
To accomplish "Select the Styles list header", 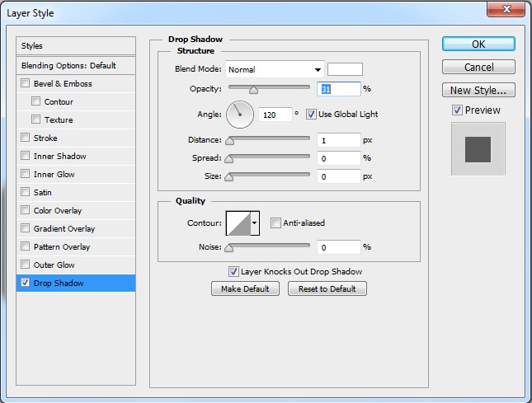I will [x=76, y=46].
